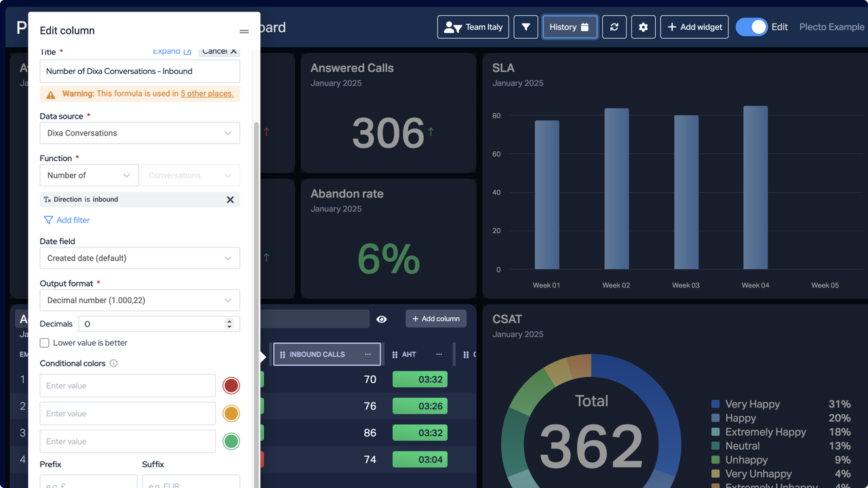
Task: Click the Decimals stepper arrows
Action: (x=229, y=325)
